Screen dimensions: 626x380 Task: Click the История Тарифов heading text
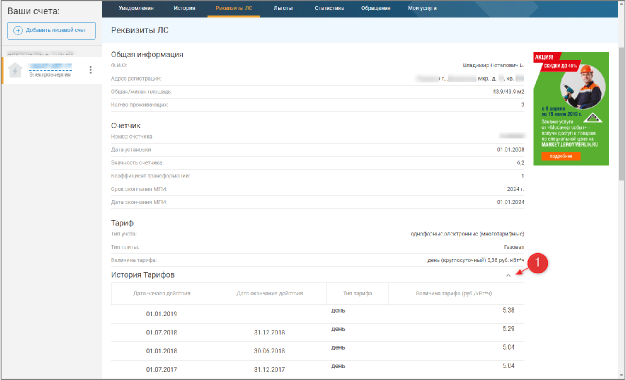(143, 275)
